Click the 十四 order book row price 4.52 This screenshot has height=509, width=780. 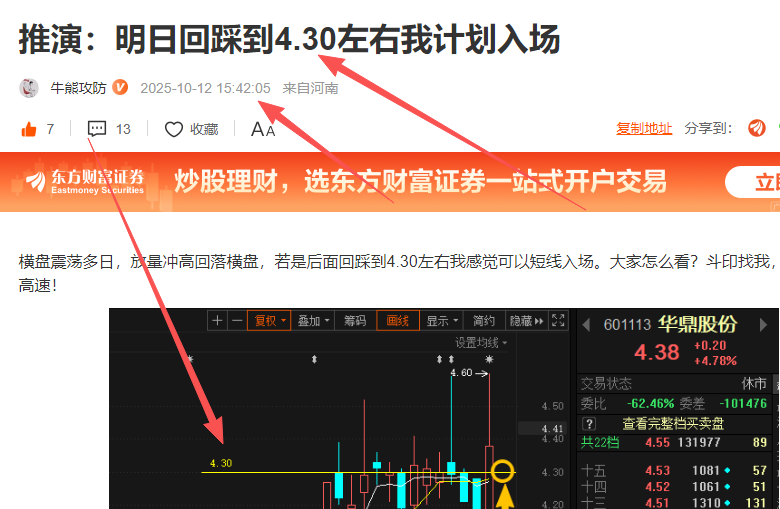[x=658, y=487]
